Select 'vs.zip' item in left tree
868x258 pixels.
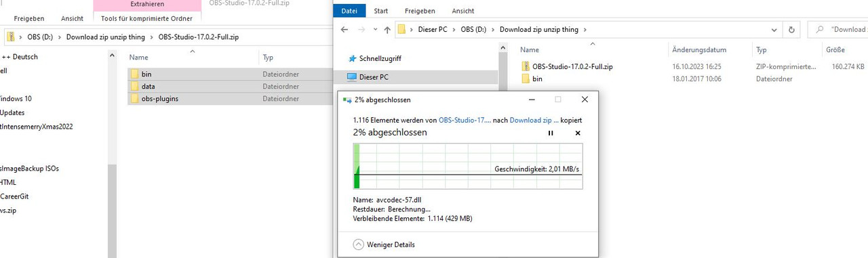click(x=8, y=211)
